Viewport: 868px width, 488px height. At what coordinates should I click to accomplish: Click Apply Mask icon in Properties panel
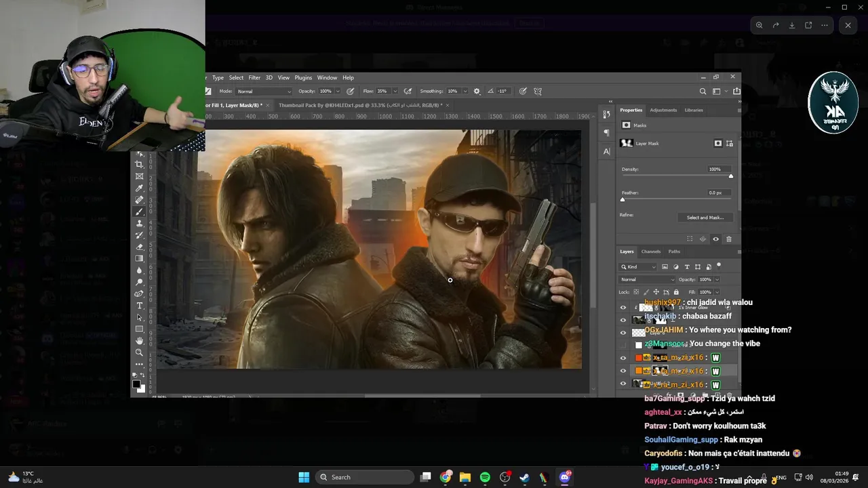(x=703, y=239)
